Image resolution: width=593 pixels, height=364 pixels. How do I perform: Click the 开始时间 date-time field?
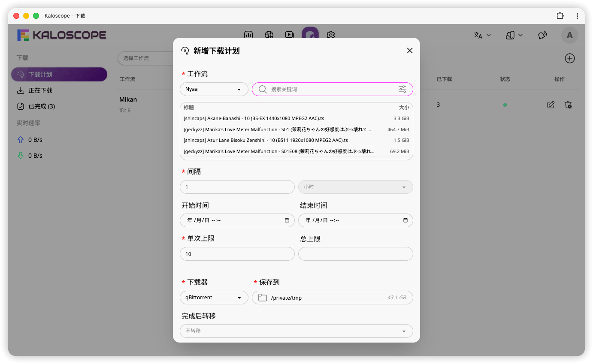coord(237,220)
